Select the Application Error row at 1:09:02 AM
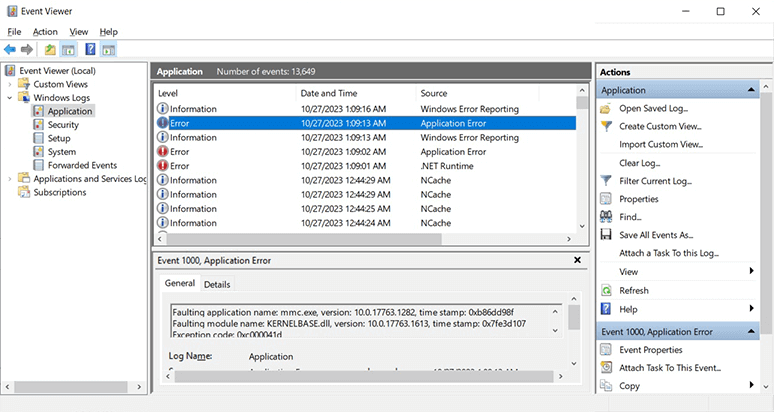This screenshot has height=412, width=774. pyautogui.click(x=365, y=151)
